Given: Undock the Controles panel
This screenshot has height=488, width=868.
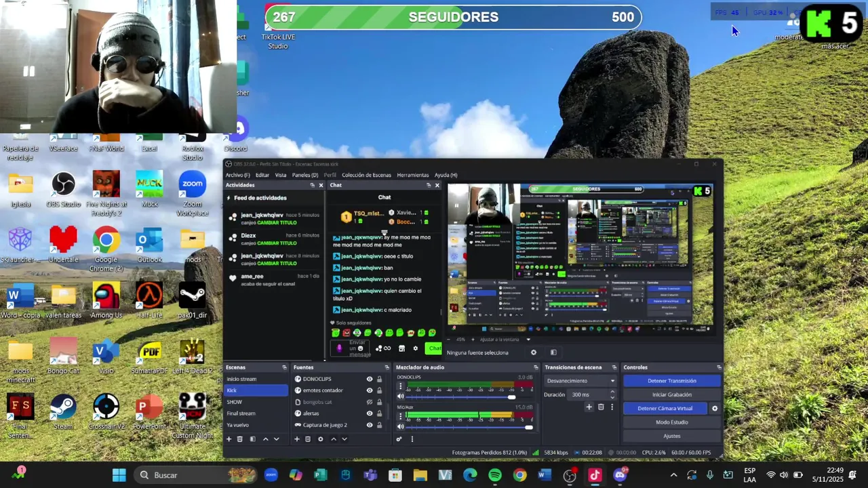Looking at the screenshot, I should click(x=719, y=367).
